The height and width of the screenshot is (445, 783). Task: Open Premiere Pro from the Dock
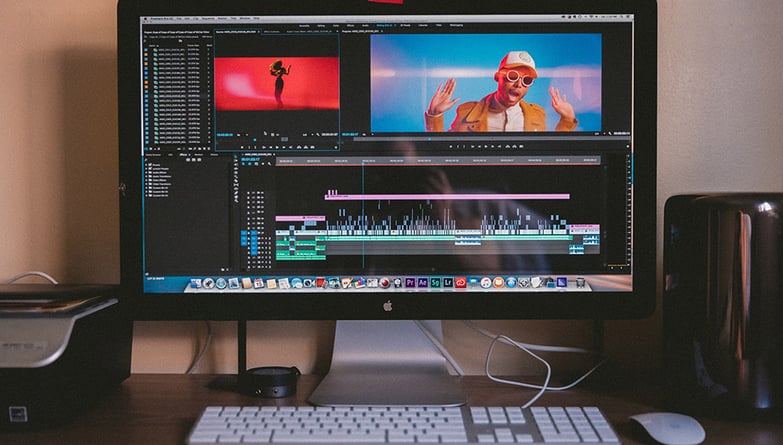tap(410, 283)
